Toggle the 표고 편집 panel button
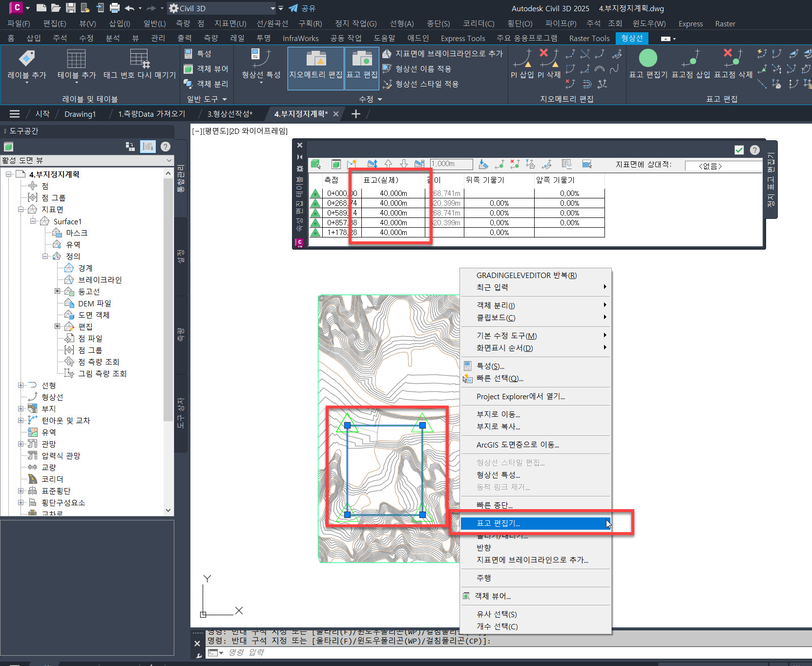 click(362, 68)
